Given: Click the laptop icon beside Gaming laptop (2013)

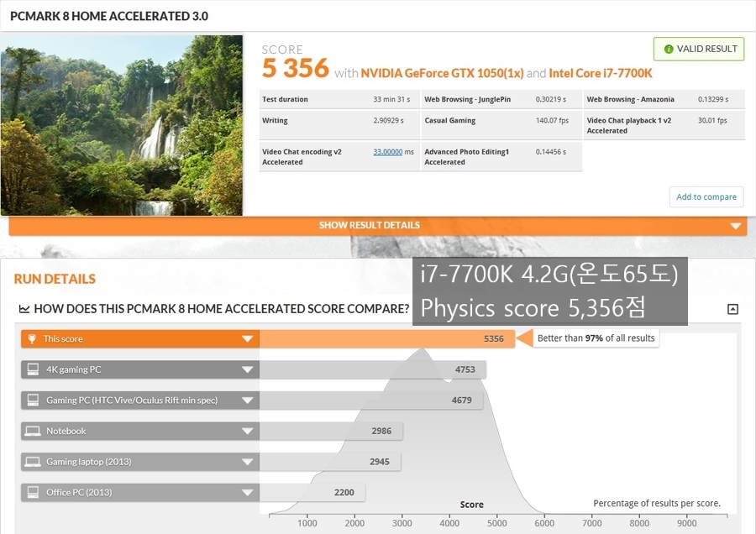Looking at the screenshot, I should [x=33, y=462].
